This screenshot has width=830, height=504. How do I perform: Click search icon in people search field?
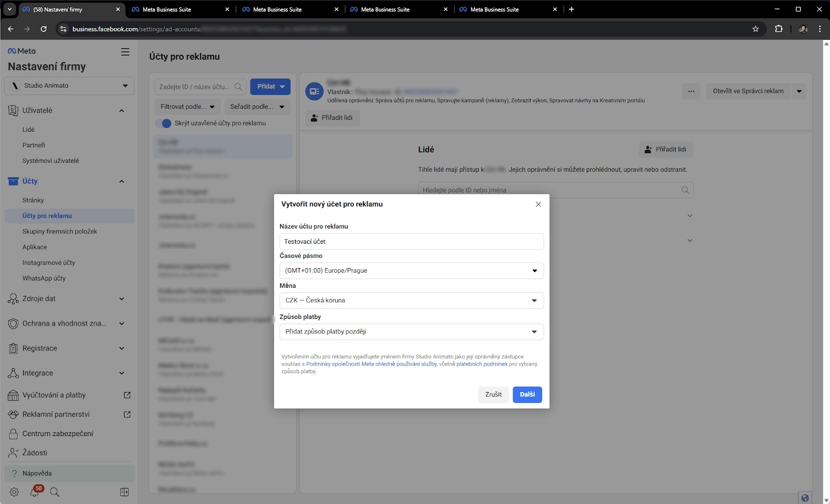pos(685,190)
